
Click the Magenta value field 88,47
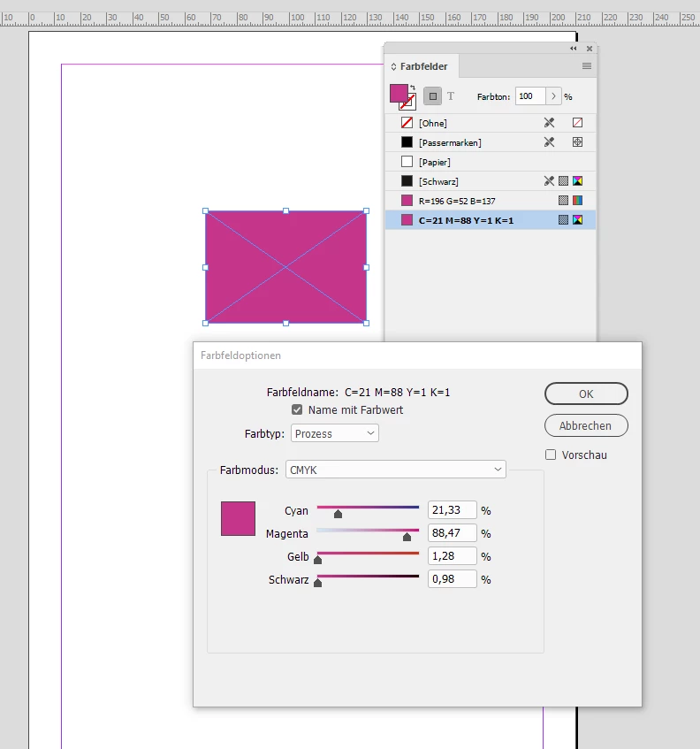pyautogui.click(x=453, y=533)
